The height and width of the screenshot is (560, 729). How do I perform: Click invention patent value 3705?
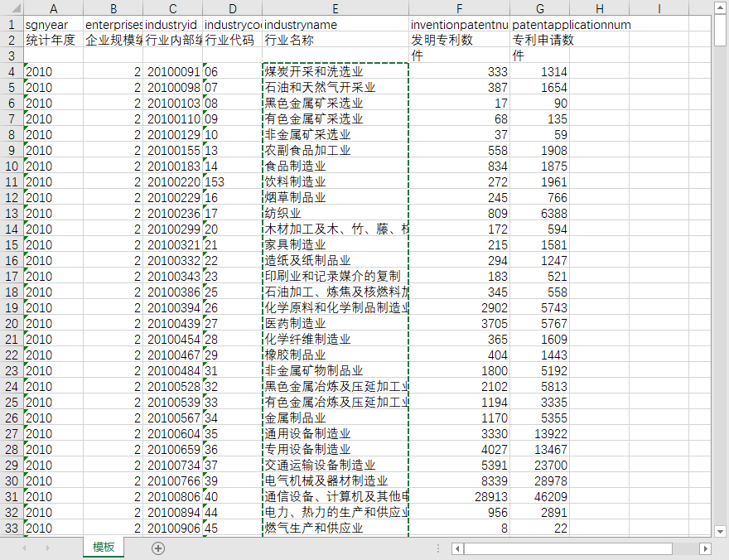[459, 323]
